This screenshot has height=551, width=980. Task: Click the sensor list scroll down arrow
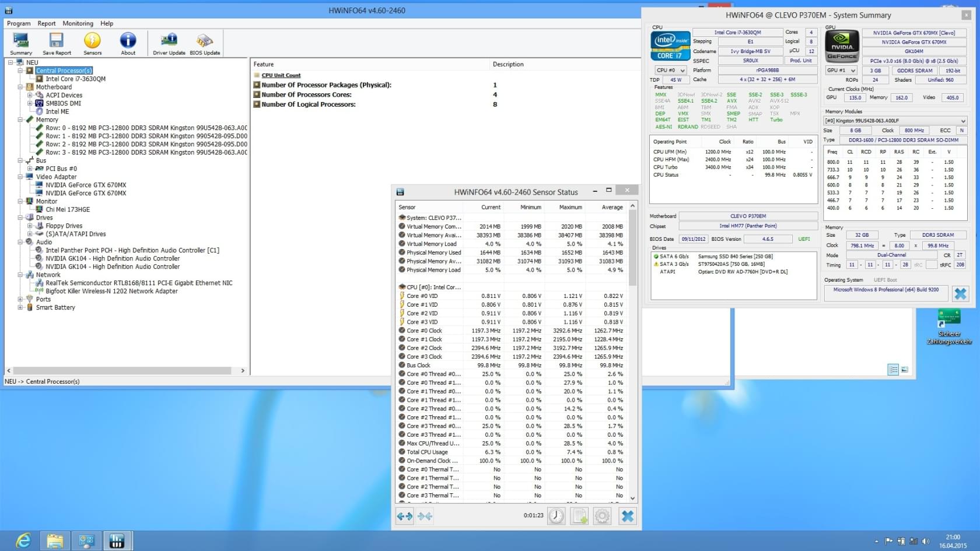(633, 499)
